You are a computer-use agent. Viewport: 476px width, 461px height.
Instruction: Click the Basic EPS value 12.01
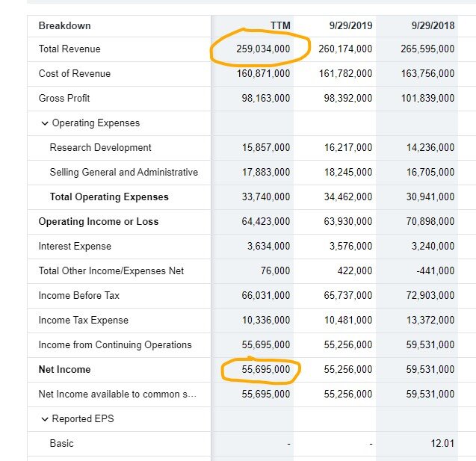pyautogui.click(x=442, y=443)
